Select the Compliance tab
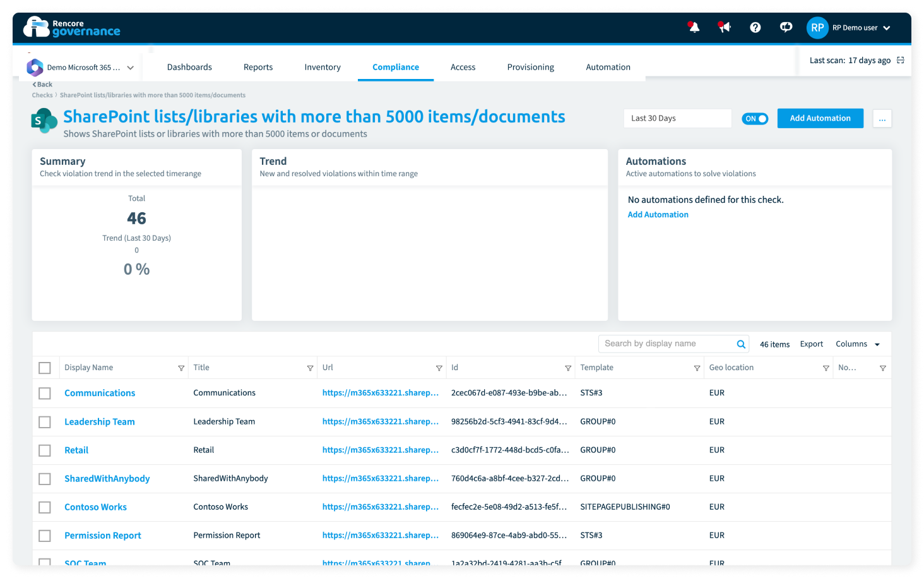 tap(396, 67)
